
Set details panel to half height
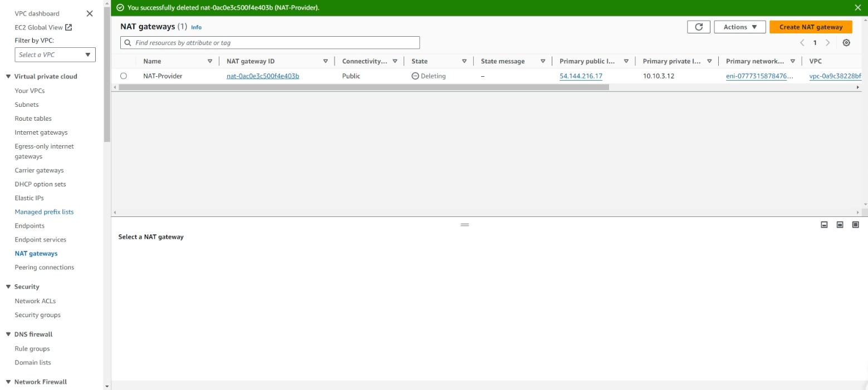pyautogui.click(x=840, y=225)
